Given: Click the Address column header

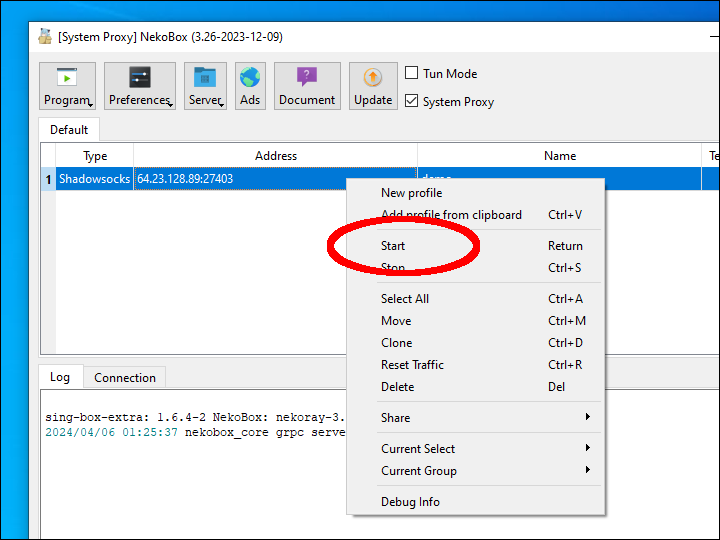Looking at the screenshot, I should click(276, 156).
